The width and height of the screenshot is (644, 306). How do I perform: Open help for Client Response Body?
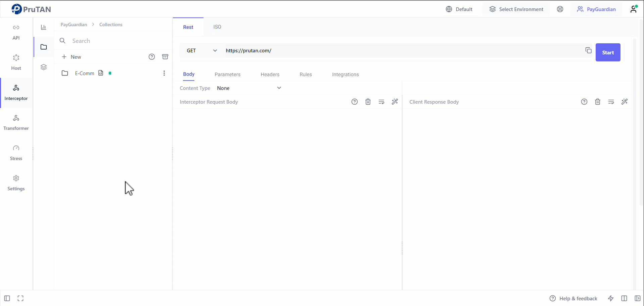point(584,102)
